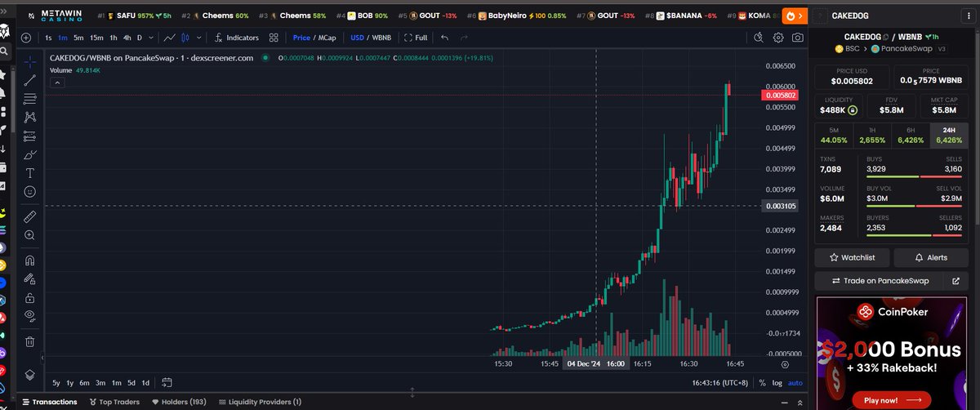Click CoinPoker ad Play now button

click(892, 400)
